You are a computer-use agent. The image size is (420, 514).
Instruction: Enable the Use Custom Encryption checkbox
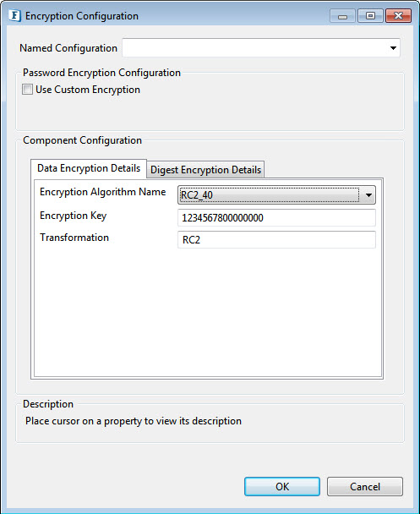27,90
